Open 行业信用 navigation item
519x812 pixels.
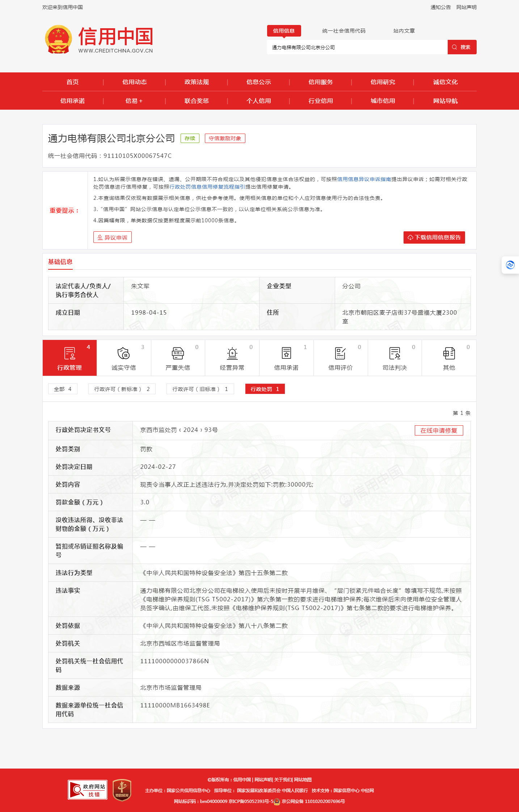click(x=321, y=101)
